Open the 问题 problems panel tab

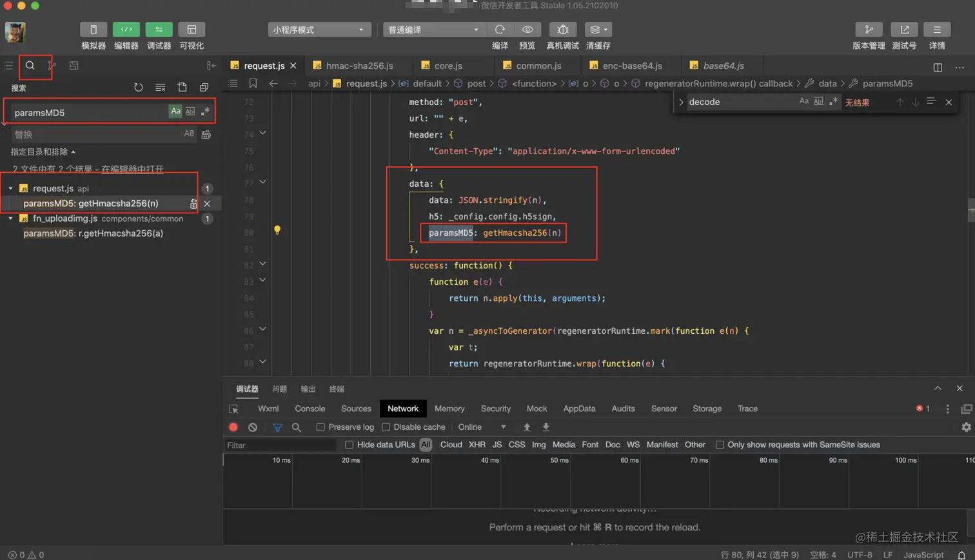pyautogui.click(x=279, y=389)
